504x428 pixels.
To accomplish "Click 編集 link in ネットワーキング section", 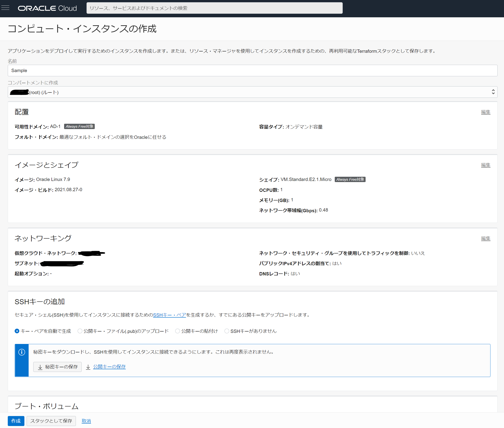I will pos(486,239).
